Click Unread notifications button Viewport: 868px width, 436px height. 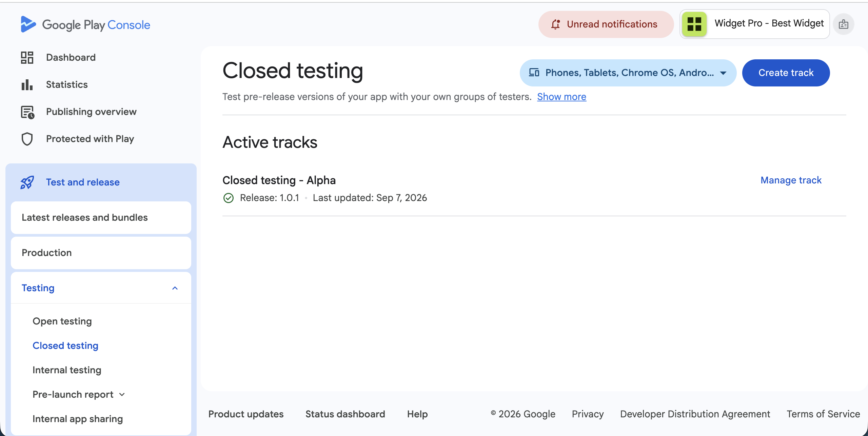(606, 24)
